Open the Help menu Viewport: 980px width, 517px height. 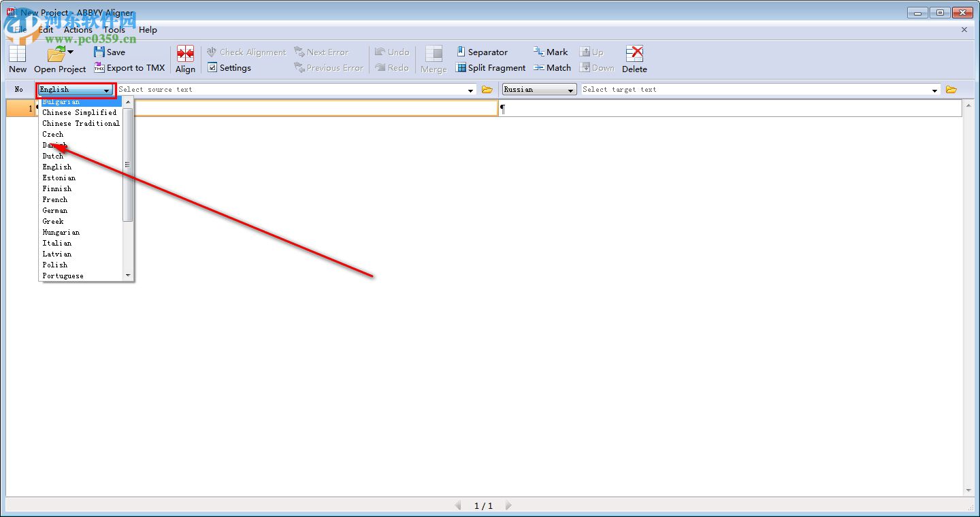[x=148, y=29]
